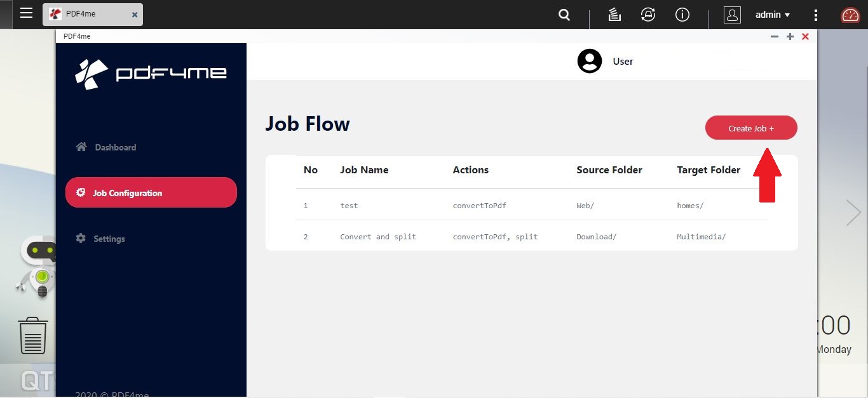Viewport: 868px width, 398px height.
Task: Click the admin user profile icon
Action: point(732,15)
